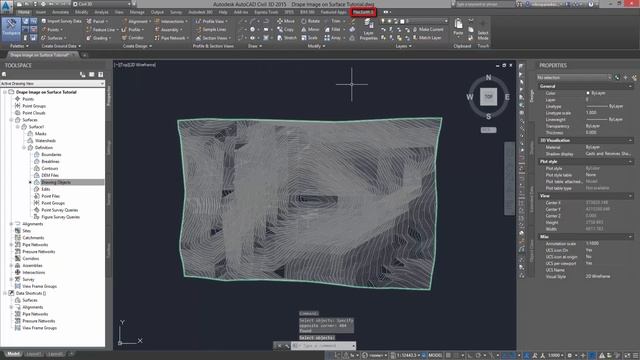Select the Rotate tool

tap(311, 21)
